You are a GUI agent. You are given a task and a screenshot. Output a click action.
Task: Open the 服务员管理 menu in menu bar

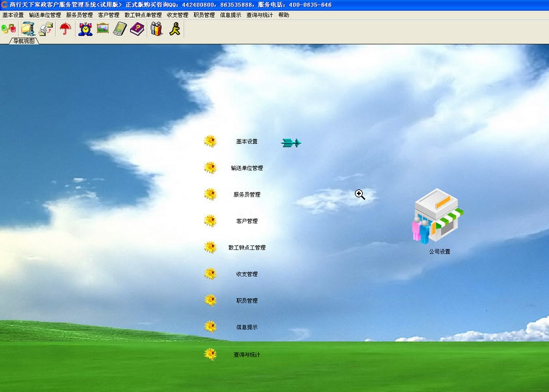[79, 15]
